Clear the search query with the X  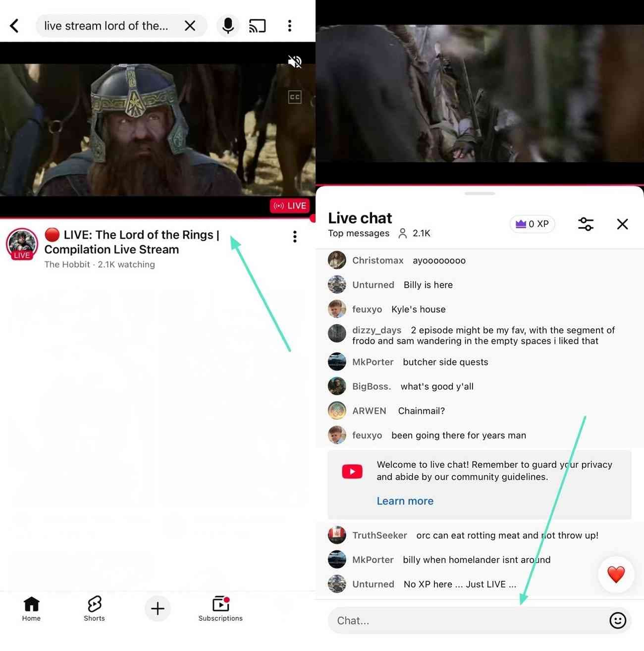click(190, 25)
